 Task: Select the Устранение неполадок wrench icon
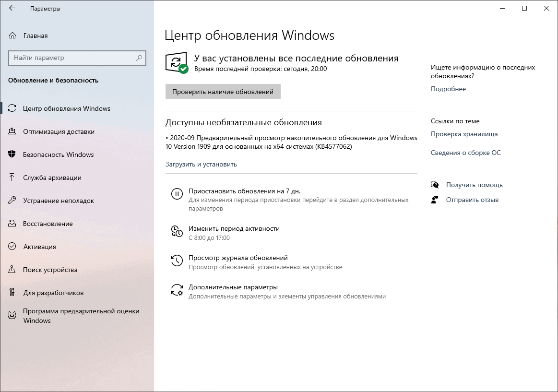coord(12,201)
